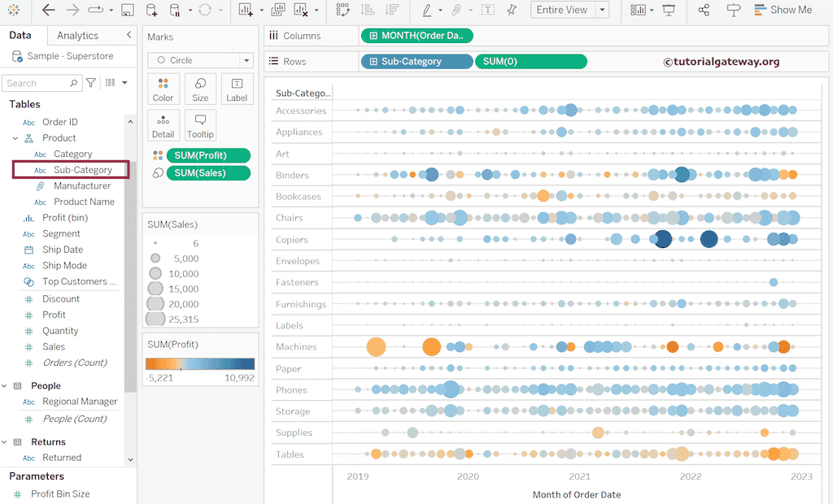Click the Add New Data Source icon
The height and width of the screenshot is (504, 833).
[x=151, y=11]
